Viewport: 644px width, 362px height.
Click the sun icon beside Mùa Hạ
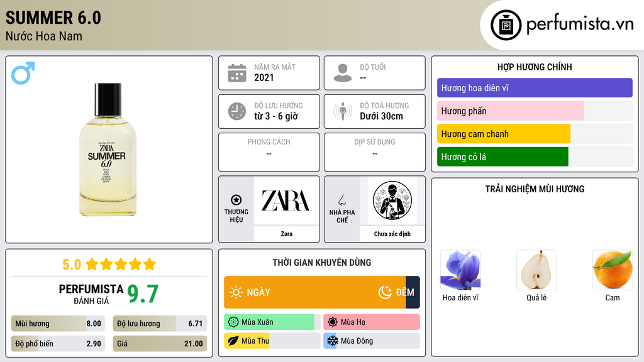tap(333, 322)
